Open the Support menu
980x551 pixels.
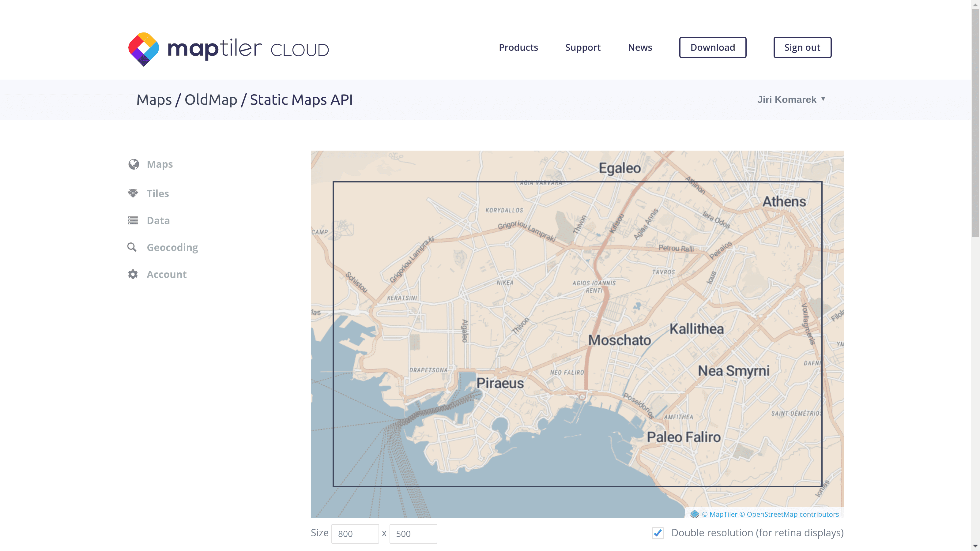[583, 47]
